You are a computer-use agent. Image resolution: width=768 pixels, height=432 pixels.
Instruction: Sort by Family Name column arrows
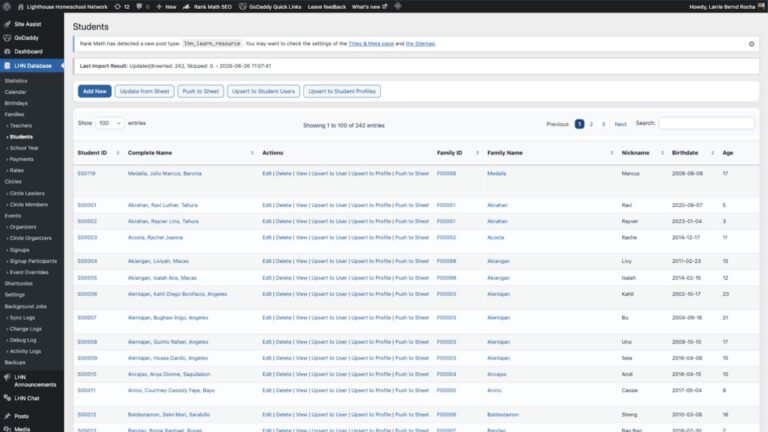[x=612, y=153]
